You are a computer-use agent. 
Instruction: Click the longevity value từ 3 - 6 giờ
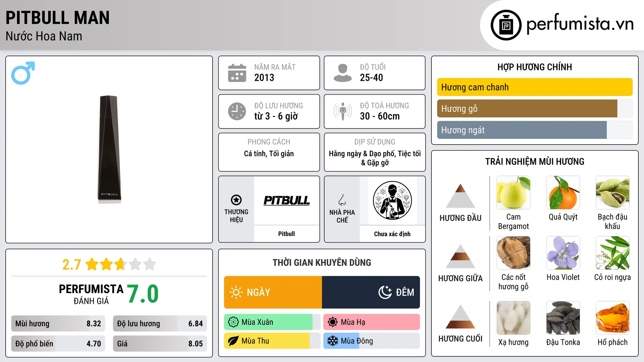tap(276, 116)
